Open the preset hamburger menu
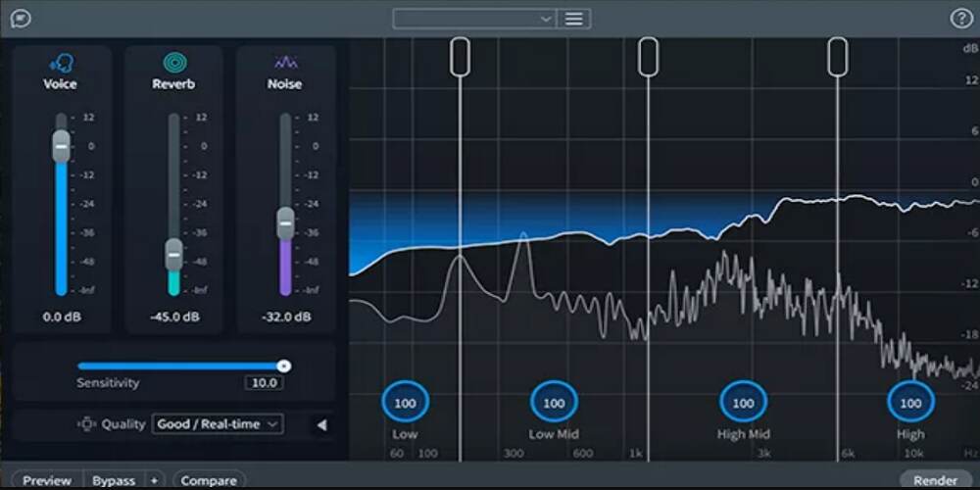 [573, 19]
